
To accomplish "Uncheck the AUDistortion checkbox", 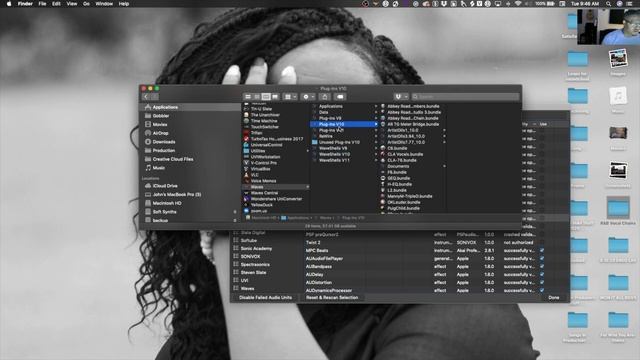I will [542, 282].
